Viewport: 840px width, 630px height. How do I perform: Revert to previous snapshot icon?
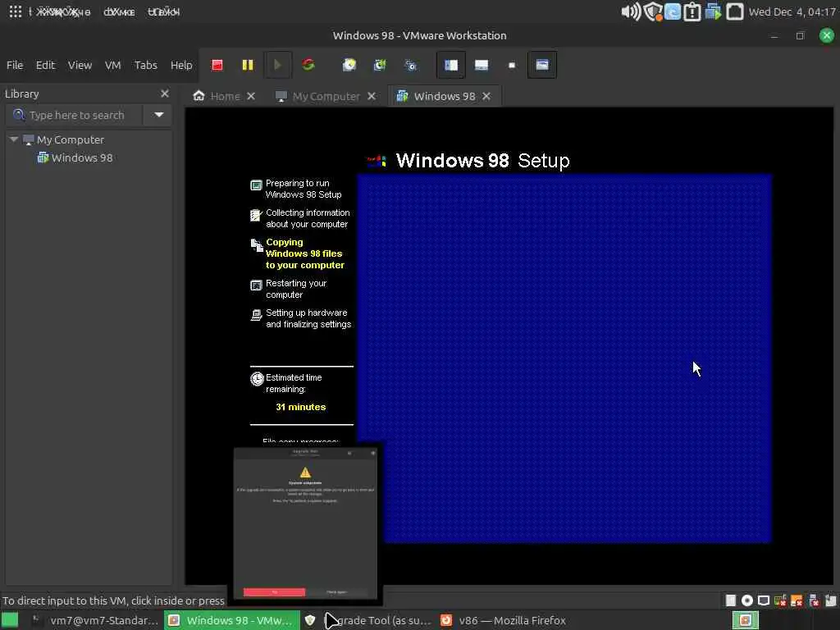click(380, 65)
